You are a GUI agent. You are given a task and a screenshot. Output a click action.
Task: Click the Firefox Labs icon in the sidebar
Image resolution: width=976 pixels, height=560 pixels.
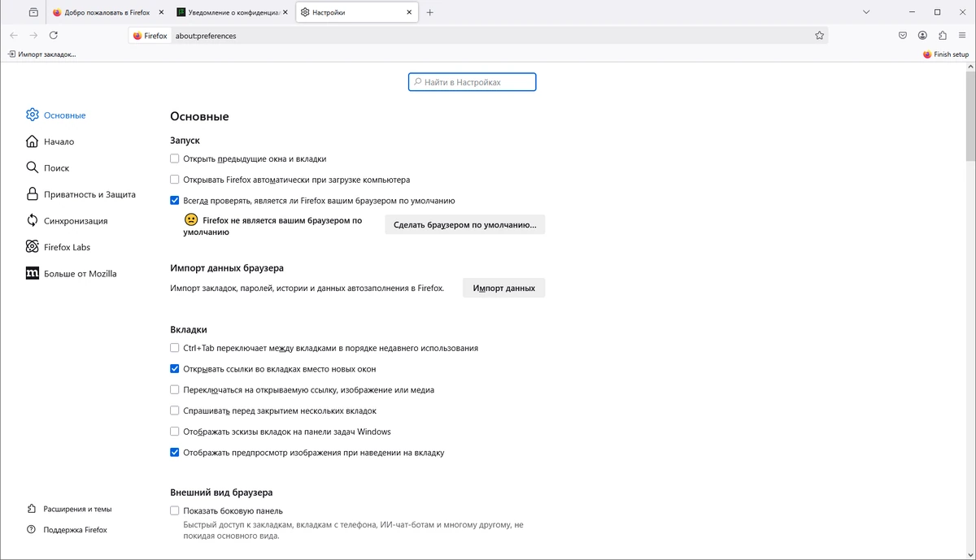click(x=33, y=246)
